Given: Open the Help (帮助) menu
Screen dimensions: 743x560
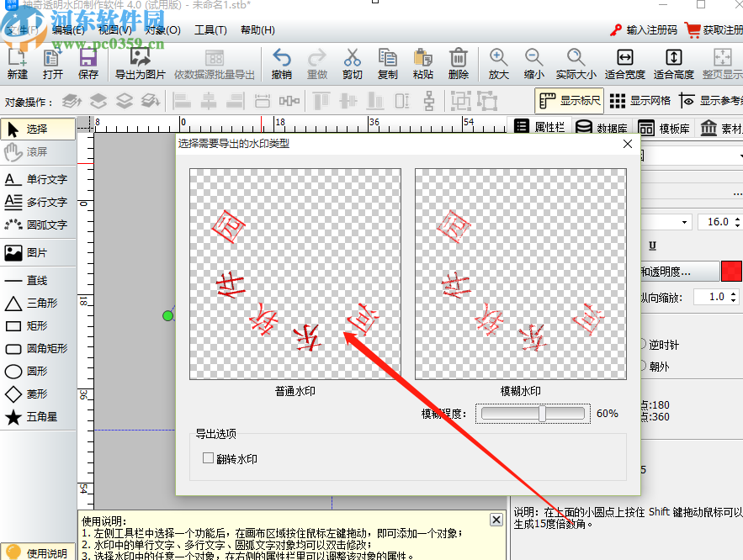Looking at the screenshot, I should (x=257, y=29).
